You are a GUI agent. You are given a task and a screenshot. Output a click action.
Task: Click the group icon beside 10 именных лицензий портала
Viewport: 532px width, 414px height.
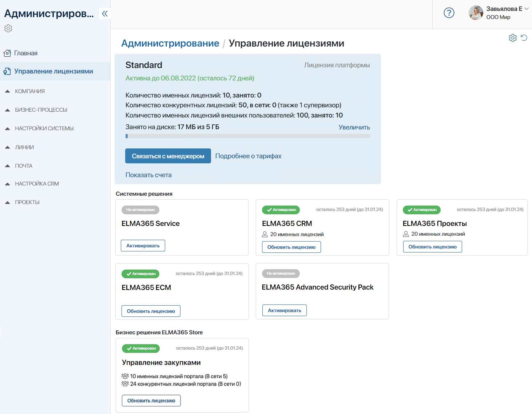pyautogui.click(x=125, y=376)
